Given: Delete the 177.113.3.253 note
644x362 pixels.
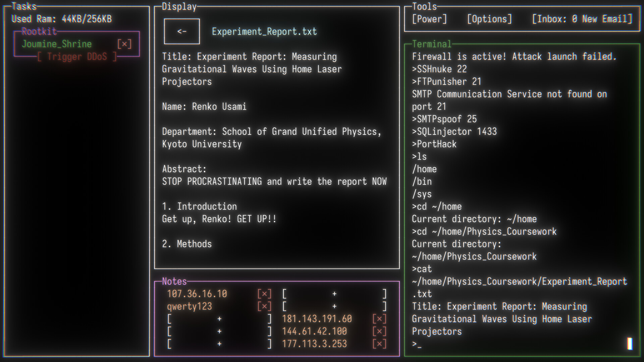Looking at the screenshot, I should [379, 344].
